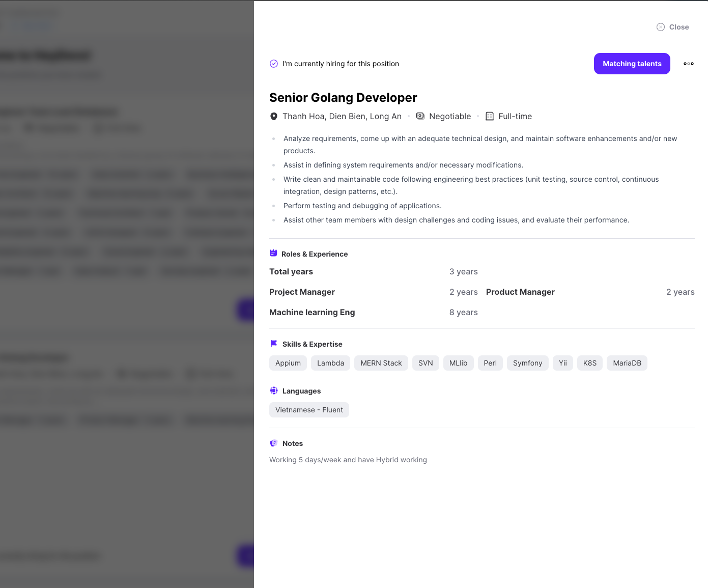Select the MERN Stack skill tag

pyautogui.click(x=381, y=363)
